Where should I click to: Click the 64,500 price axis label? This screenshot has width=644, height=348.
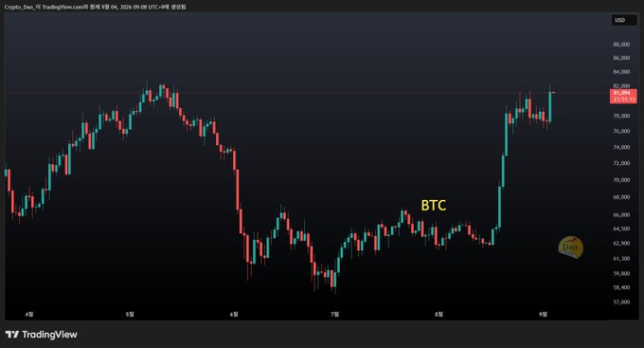coord(621,229)
